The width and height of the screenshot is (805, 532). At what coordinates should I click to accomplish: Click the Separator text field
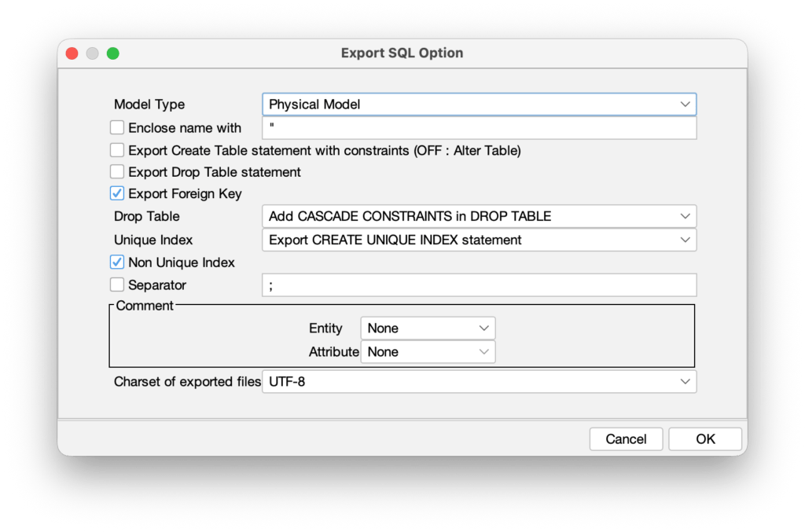click(x=479, y=284)
